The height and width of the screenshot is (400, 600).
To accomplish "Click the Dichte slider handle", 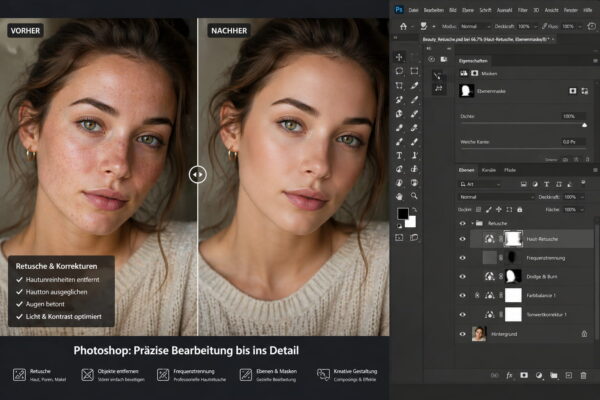I will [x=584, y=125].
